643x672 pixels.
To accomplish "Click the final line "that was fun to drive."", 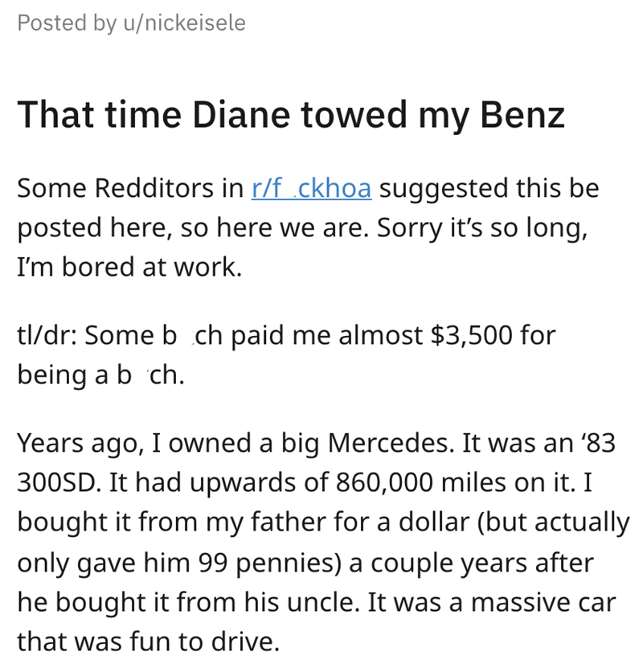I will tap(148, 642).
